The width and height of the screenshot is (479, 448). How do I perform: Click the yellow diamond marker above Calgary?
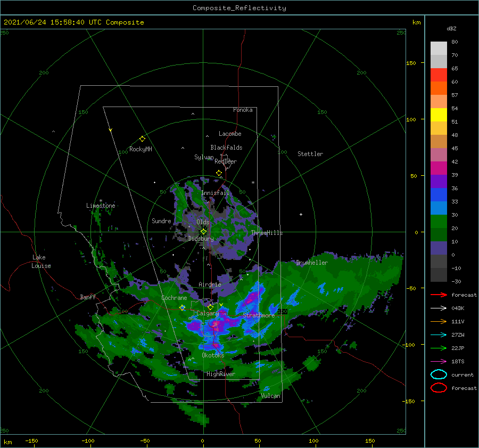pyautogui.click(x=210, y=307)
